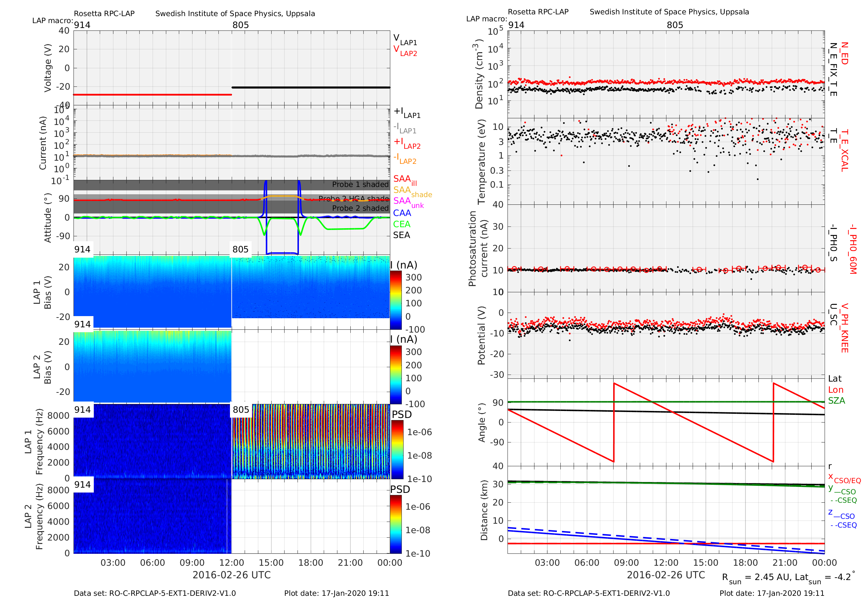Click the green y CSO legend label
This screenshot has height=614, width=868.
coord(842,490)
